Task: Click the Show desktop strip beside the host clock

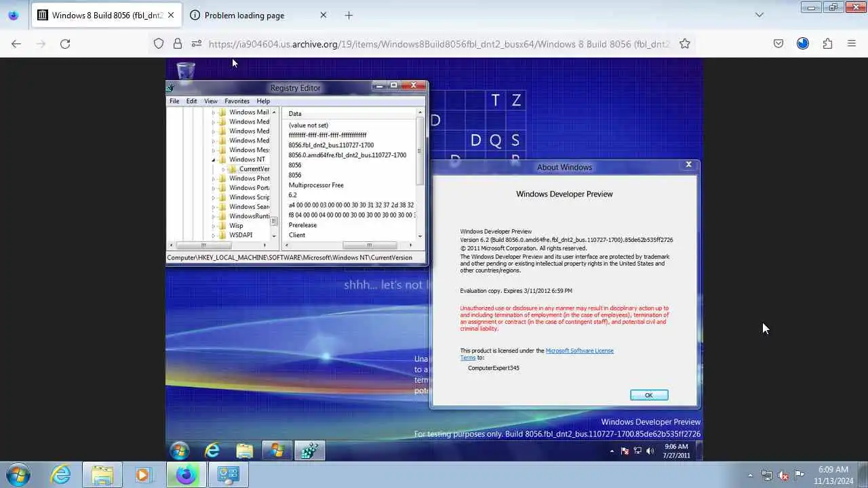Action: (863, 474)
